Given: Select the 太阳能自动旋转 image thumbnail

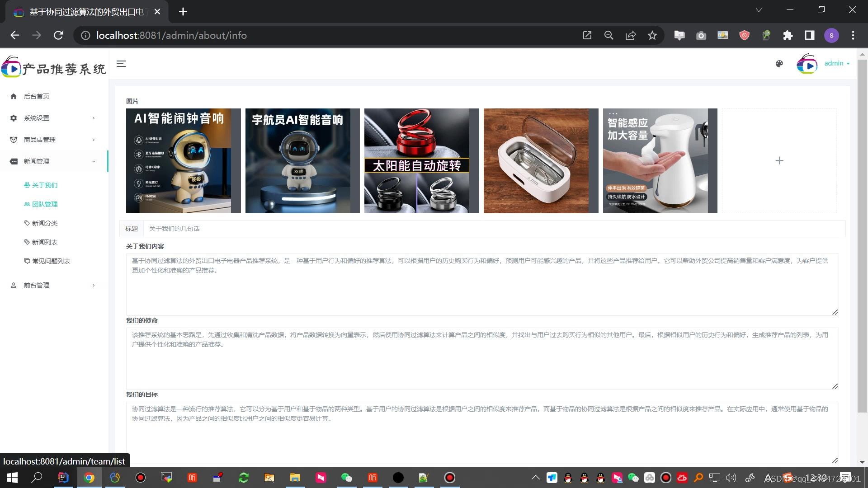Looking at the screenshot, I should (x=421, y=161).
